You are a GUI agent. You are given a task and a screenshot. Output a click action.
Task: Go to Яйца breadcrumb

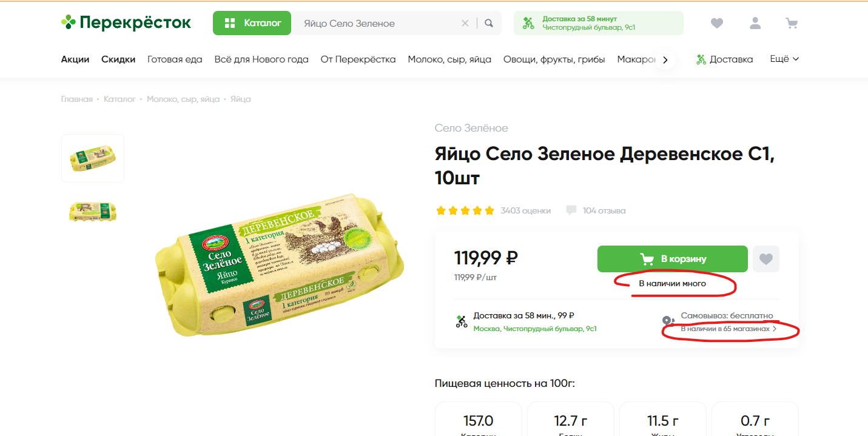click(241, 99)
